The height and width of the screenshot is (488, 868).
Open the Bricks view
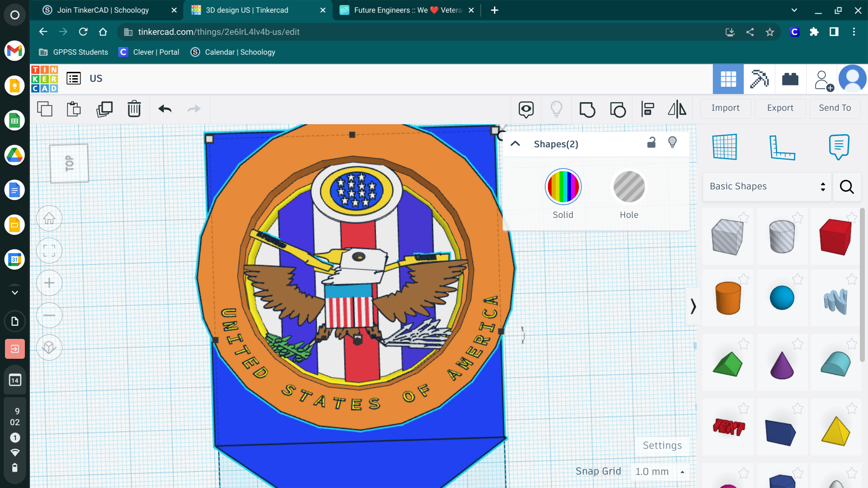pos(790,79)
